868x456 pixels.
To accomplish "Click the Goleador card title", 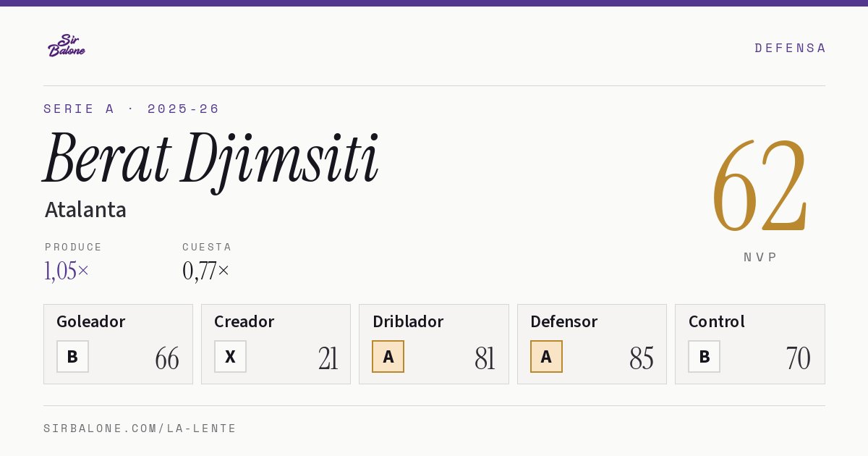I will click(x=91, y=321).
